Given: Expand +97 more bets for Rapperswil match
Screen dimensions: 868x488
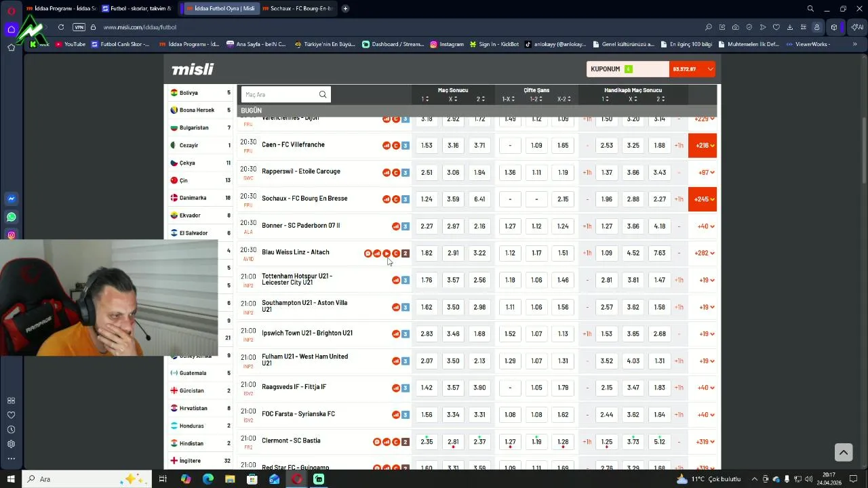Looking at the screenshot, I should pyautogui.click(x=705, y=173).
